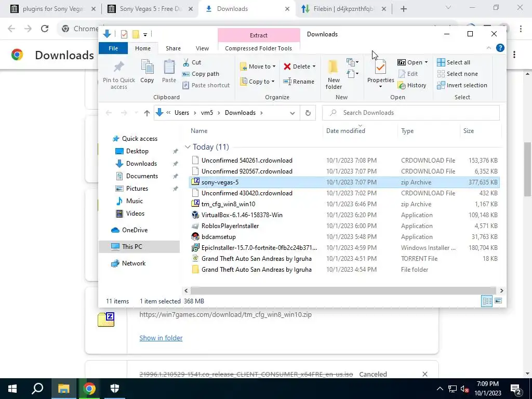
Task: Click Properties icon in quick access toolbar
Action: [x=124, y=34]
